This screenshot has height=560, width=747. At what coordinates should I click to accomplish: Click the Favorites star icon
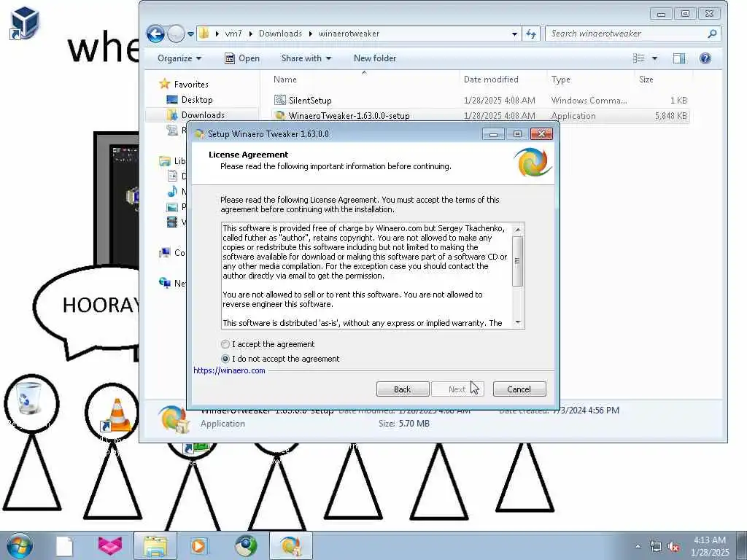164,84
